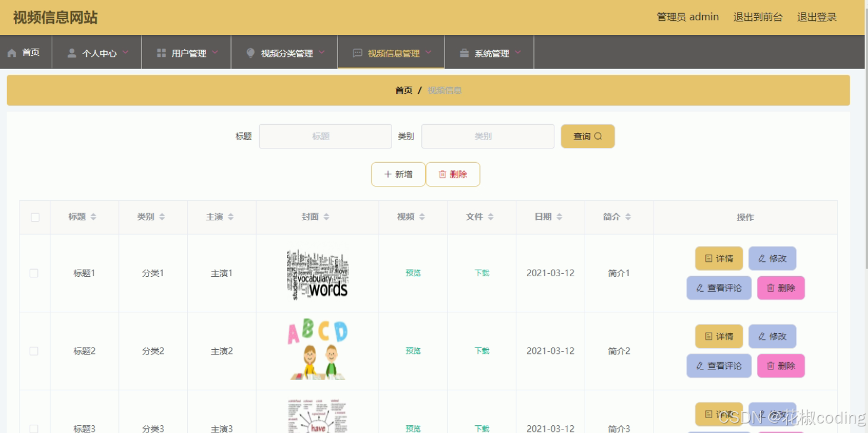Click the 查询 search button
The width and height of the screenshot is (868, 433).
coord(588,136)
